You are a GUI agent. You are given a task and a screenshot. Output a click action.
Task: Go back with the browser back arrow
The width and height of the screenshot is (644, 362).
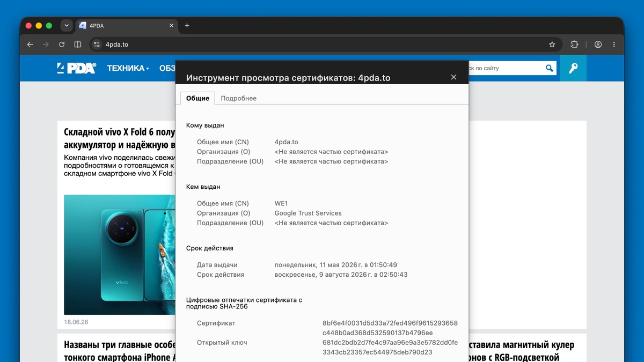coord(30,45)
